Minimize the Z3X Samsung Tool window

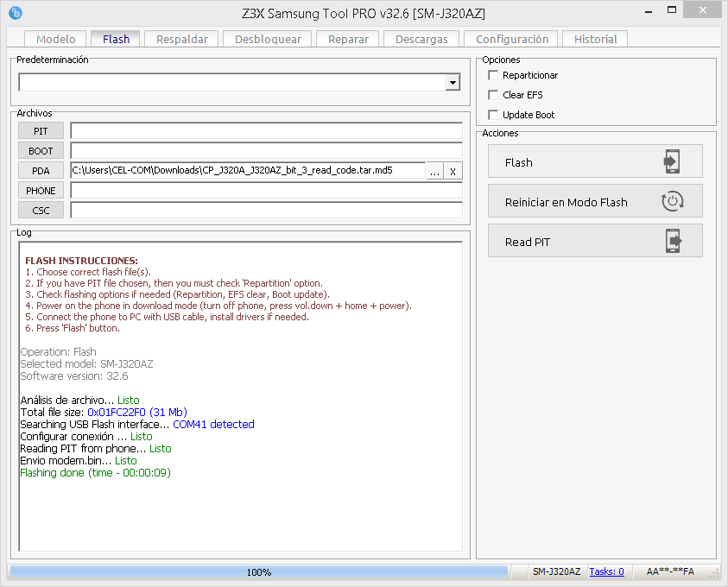[x=649, y=10]
